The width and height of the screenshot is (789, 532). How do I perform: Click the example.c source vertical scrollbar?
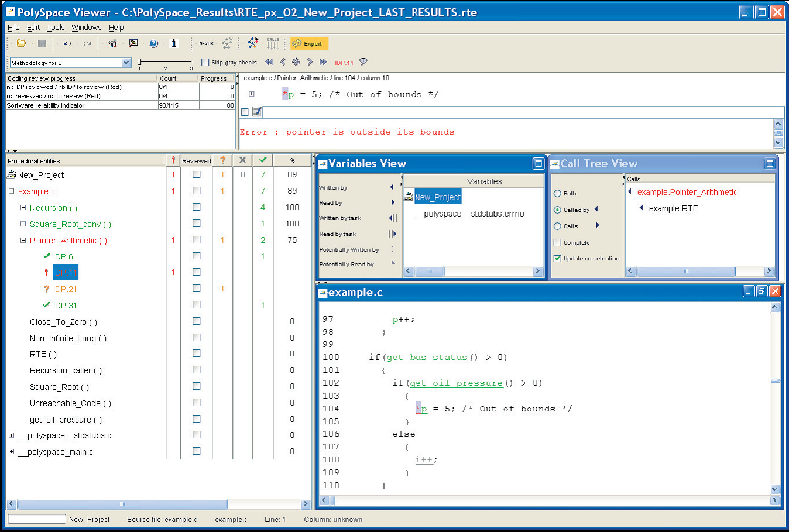tap(775, 399)
